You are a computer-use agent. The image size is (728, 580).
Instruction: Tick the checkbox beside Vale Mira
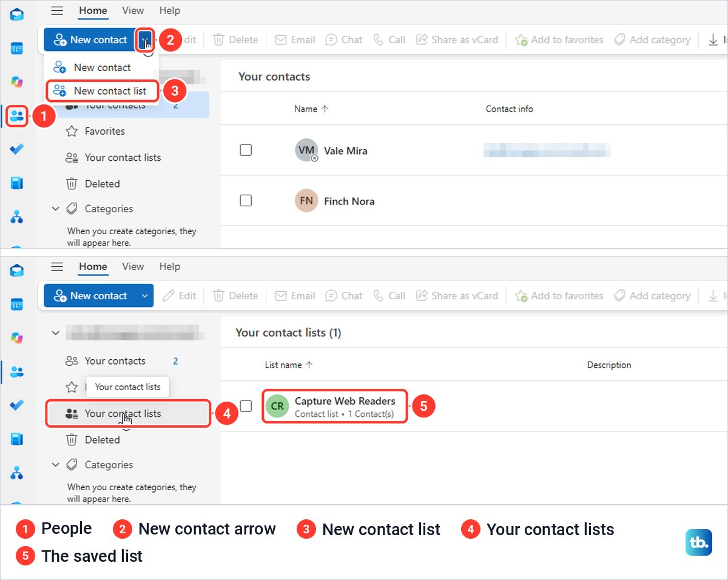point(246,150)
